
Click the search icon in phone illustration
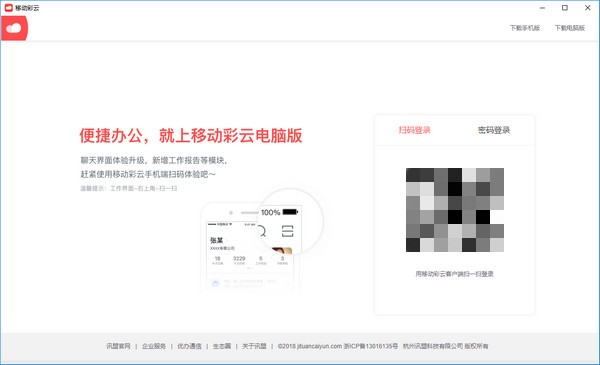click(262, 231)
